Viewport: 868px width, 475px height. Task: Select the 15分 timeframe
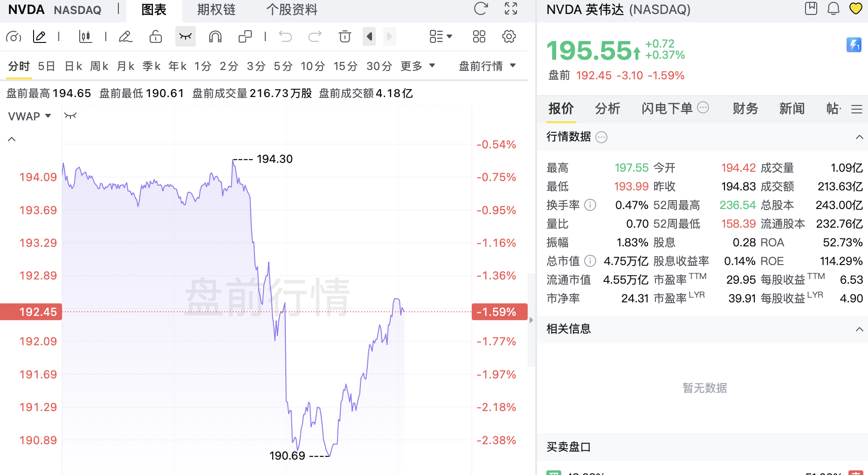click(345, 66)
